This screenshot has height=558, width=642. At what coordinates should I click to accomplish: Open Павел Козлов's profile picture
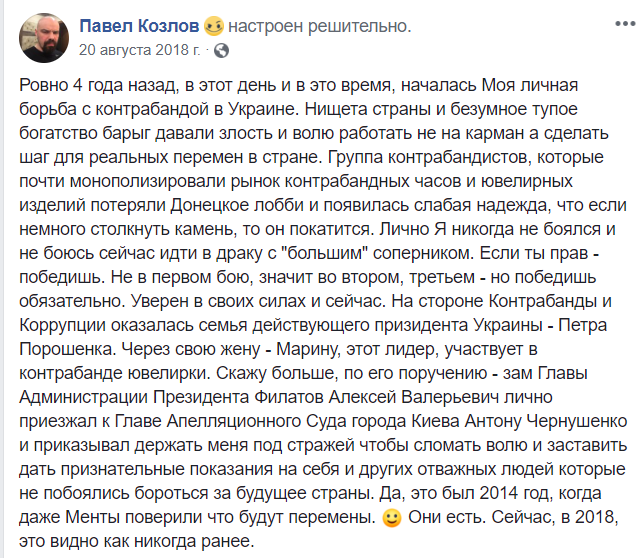pyautogui.click(x=44, y=38)
